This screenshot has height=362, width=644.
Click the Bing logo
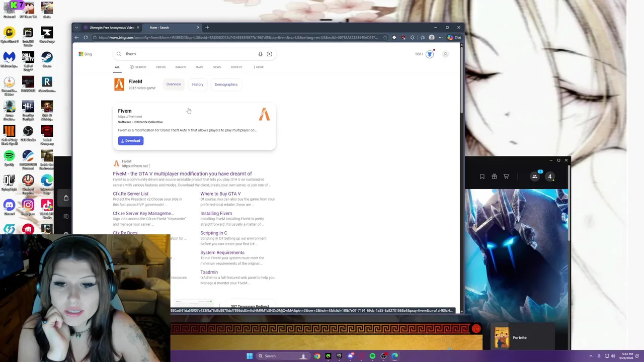85,54
